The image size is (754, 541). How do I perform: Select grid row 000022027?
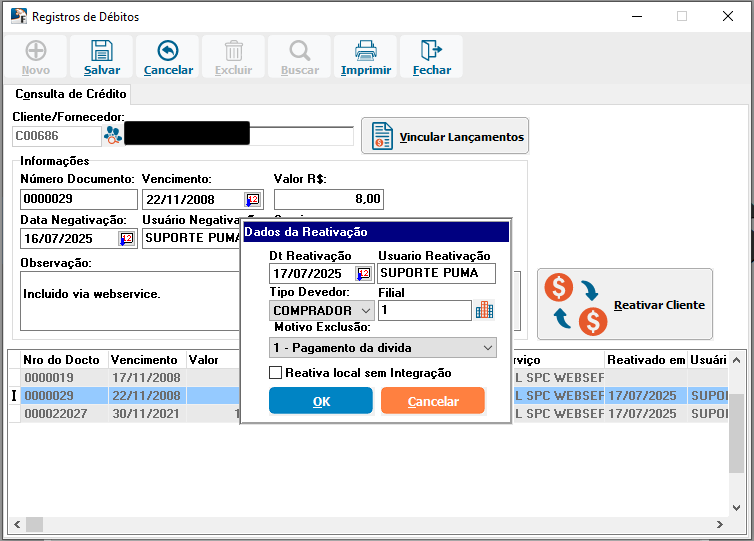click(x=370, y=414)
